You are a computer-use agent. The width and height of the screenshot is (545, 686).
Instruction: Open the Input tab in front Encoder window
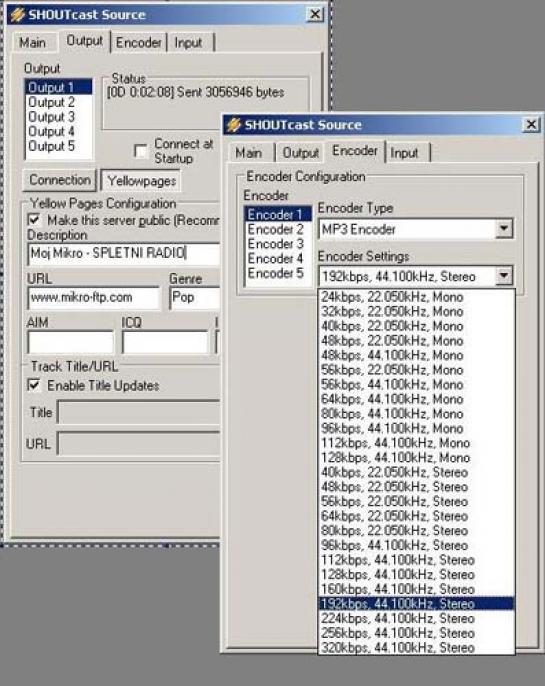[x=404, y=153]
